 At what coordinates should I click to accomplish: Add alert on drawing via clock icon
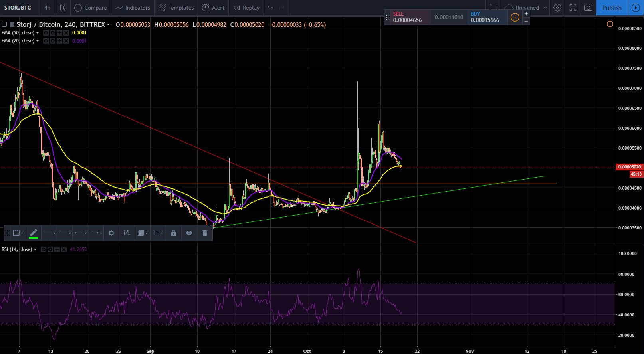tap(127, 233)
